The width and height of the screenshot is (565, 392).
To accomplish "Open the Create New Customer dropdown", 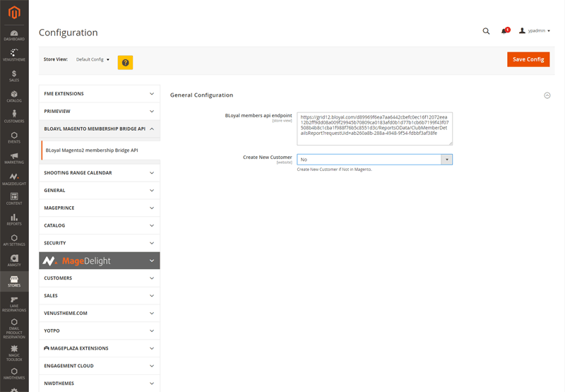I will tap(374, 160).
